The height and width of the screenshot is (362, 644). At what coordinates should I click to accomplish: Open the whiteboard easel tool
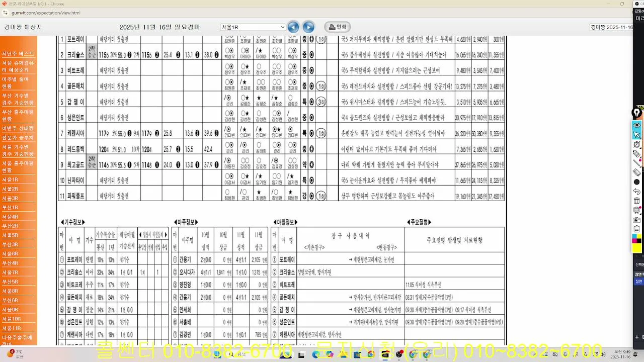636,210
